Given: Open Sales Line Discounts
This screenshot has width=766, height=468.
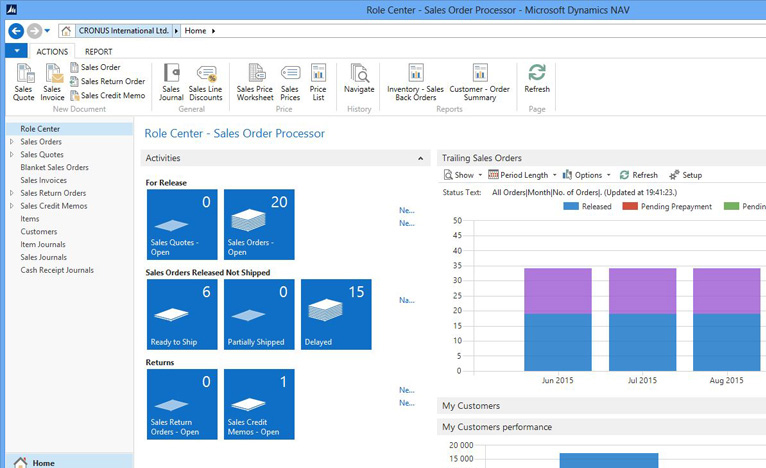Looking at the screenshot, I should pos(206,82).
